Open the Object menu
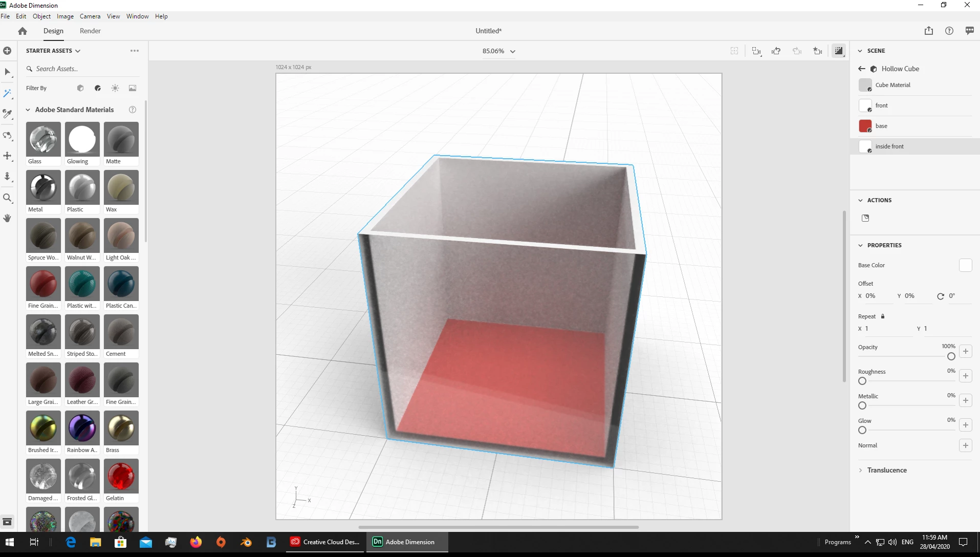The width and height of the screenshot is (980, 557). click(x=41, y=16)
